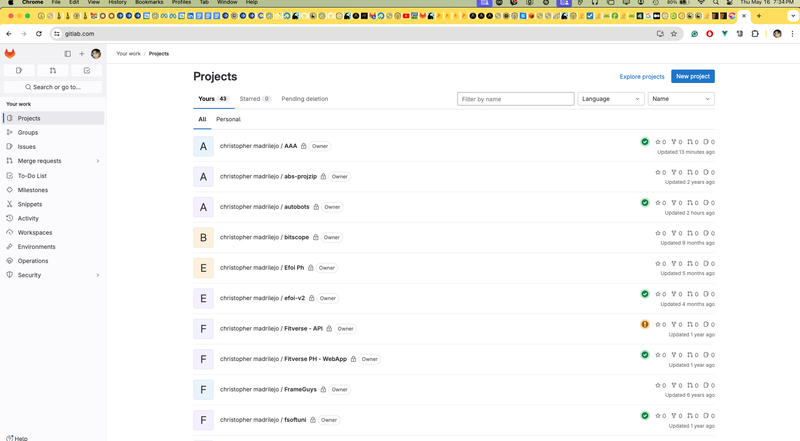This screenshot has width=800, height=441.
Task: Open assigned issues shortcut icon
Action: pos(19,71)
